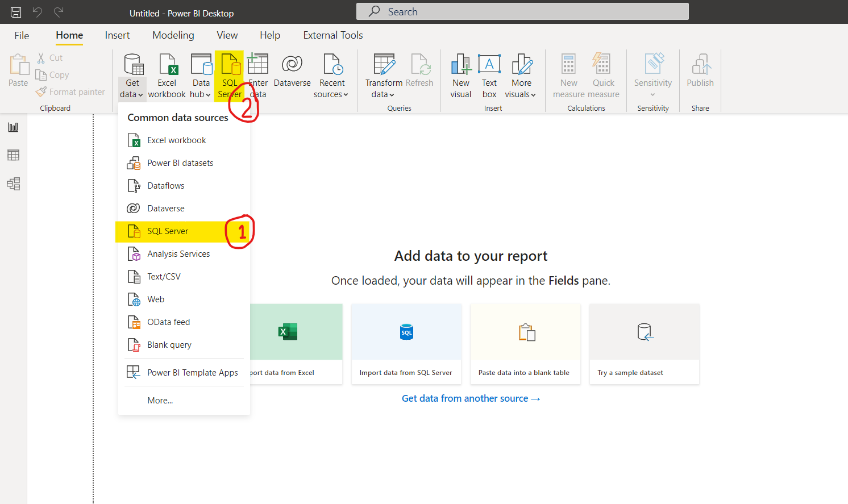
Task: Choose OData feed from the menu
Action: [184, 322]
